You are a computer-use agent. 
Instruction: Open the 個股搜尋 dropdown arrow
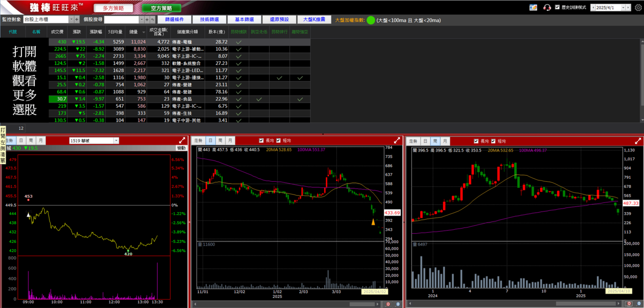[x=142, y=19]
